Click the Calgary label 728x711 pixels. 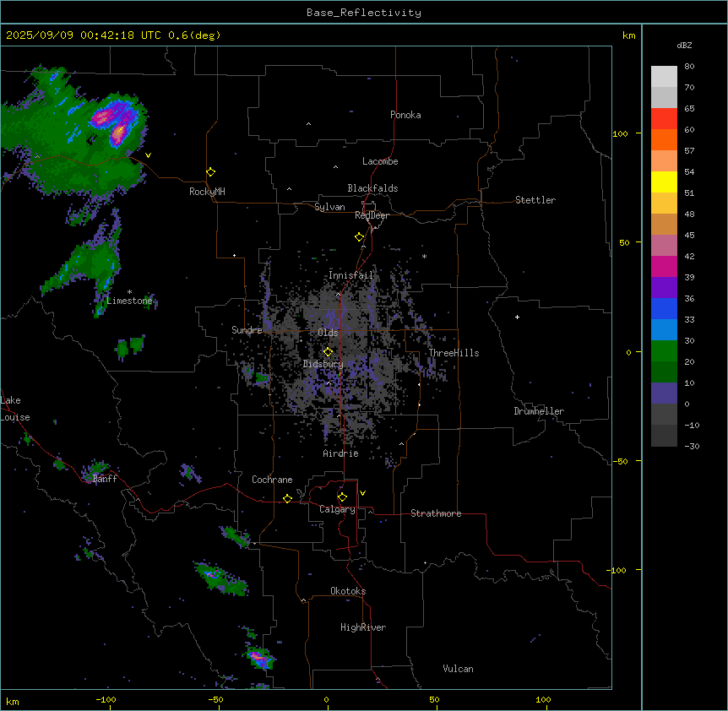(337, 509)
